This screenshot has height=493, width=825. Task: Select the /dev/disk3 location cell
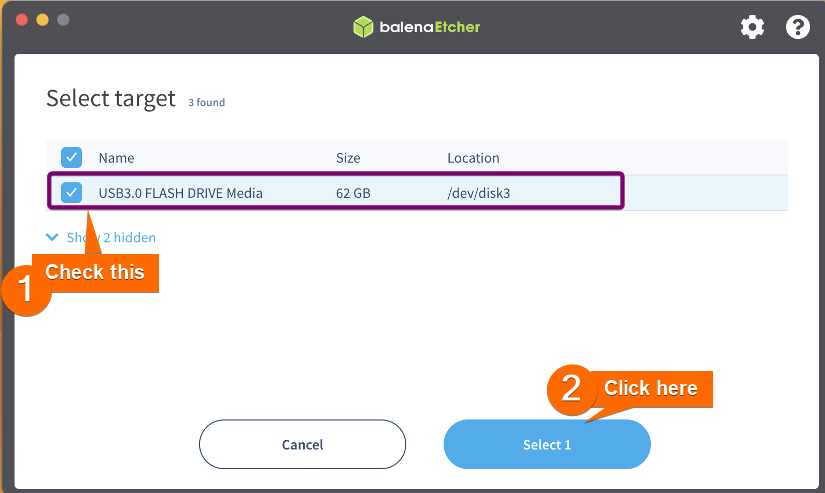pyautogui.click(x=478, y=193)
